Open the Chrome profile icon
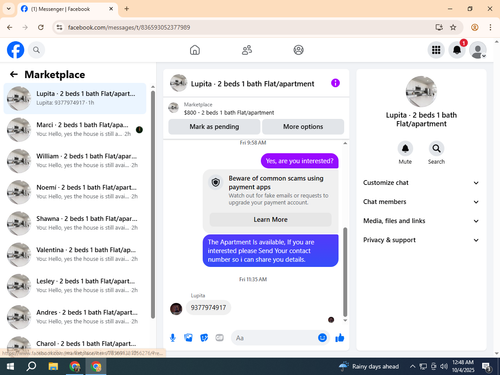Image resolution: width=500 pixels, height=375 pixels. coord(475,27)
